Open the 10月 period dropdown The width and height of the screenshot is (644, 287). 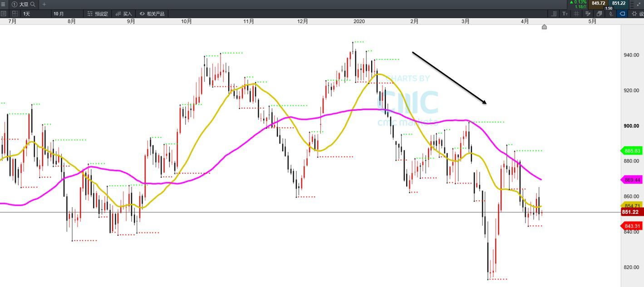[67, 14]
